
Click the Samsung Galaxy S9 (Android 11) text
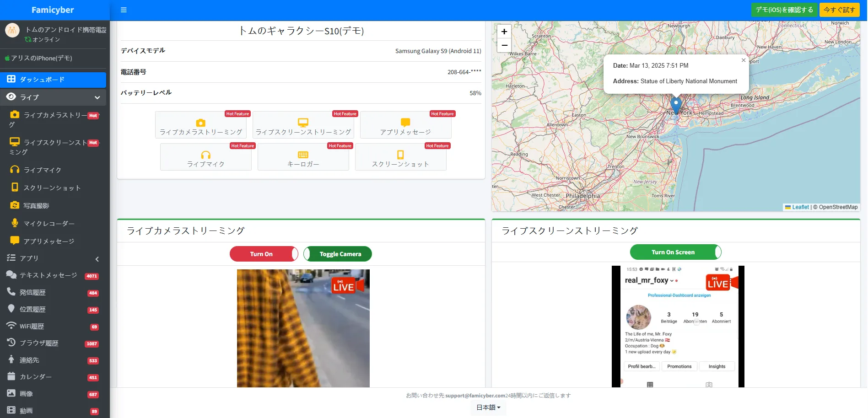tap(438, 51)
